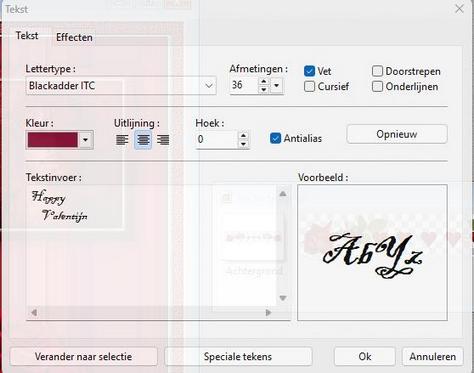Open the Afmetingen size dropdown arrow

click(x=276, y=85)
